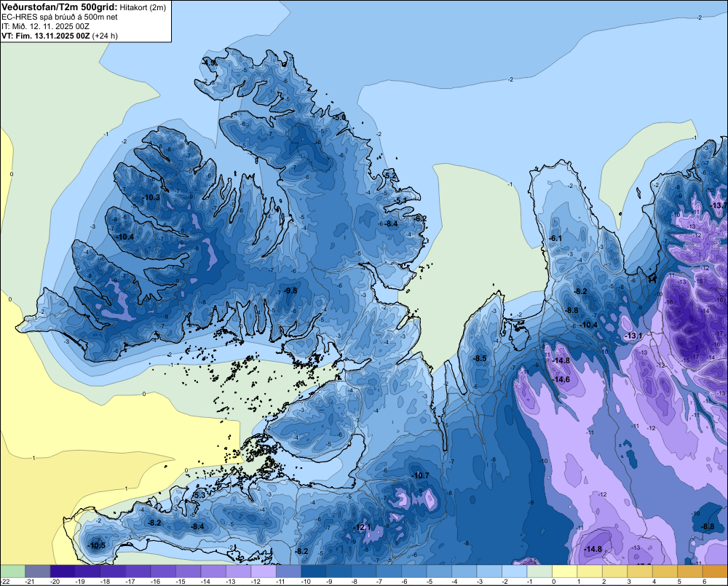
Task: Click the -12.1 temperature value on map
Action: (362, 527)
